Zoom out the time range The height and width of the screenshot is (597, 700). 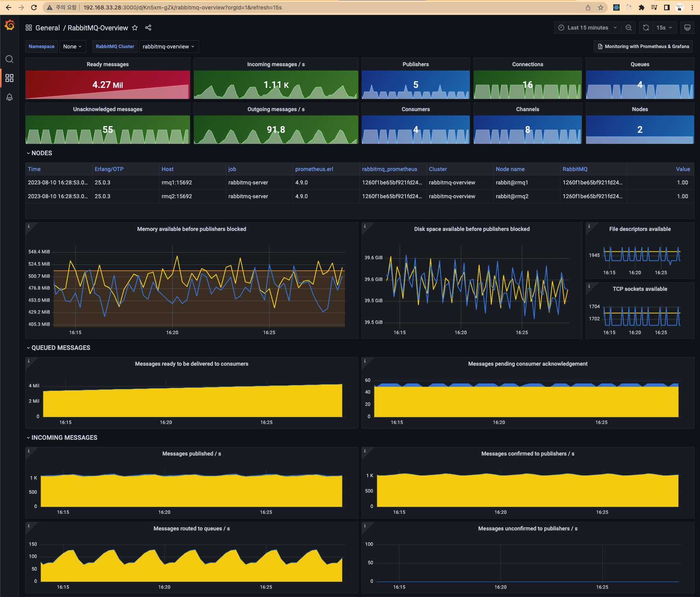click(x=629, y=28)
